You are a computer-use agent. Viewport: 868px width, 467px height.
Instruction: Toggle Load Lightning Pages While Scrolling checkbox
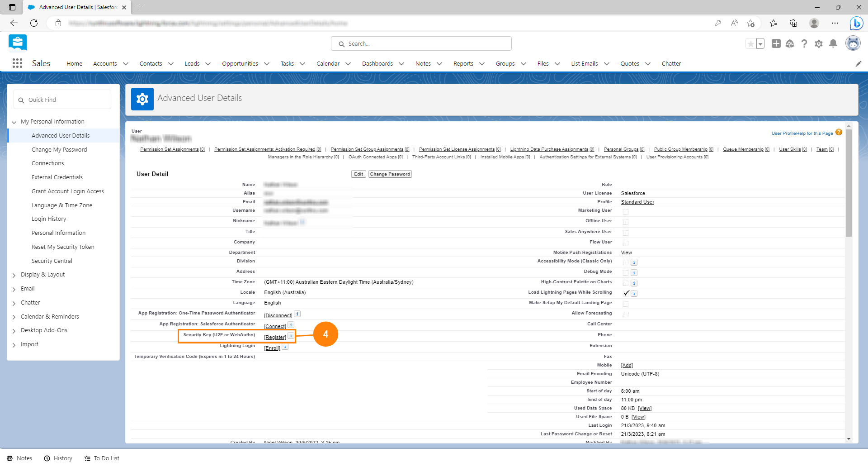click(x=626, y=293)
